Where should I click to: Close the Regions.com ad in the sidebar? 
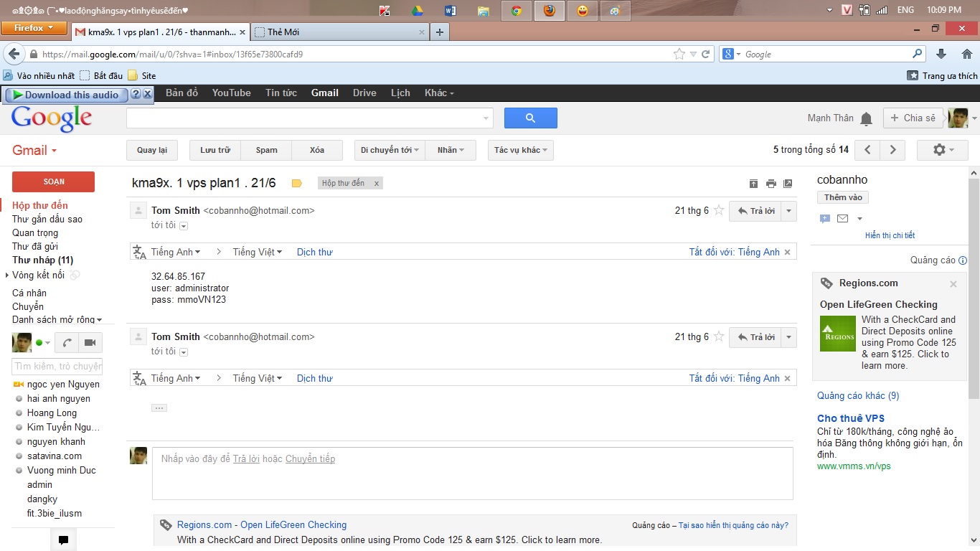[x=953, y=284]
